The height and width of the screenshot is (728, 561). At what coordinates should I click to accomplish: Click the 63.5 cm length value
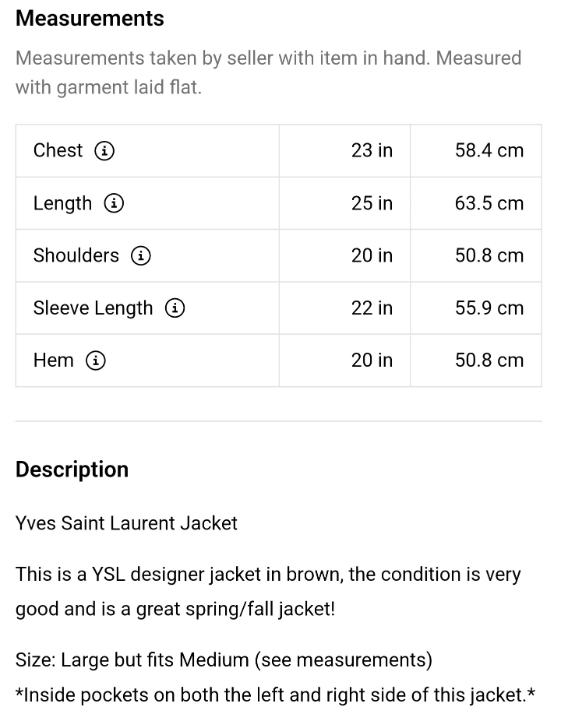pyautogui.click(x=489, y=203)
